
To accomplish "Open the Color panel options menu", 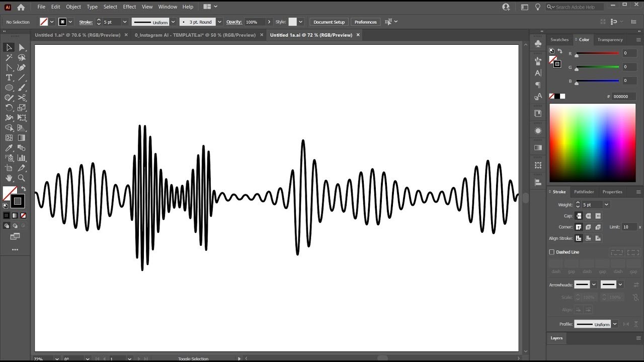I will [639, 40].
